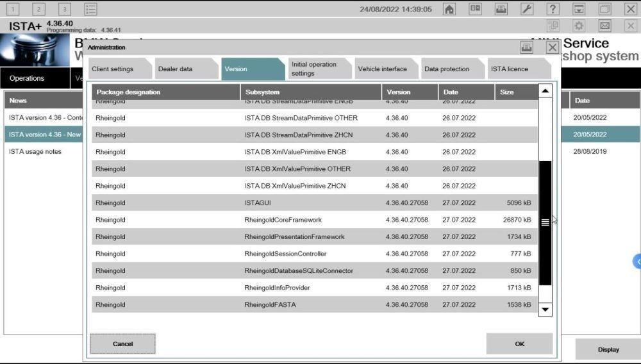Select ISTA DB XmlValuePrimitive ZHCN row

(314, 186)
